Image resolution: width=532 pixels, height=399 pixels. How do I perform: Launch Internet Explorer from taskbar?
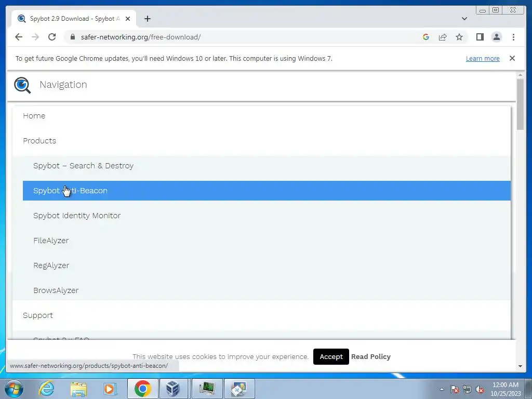point(46,389)
